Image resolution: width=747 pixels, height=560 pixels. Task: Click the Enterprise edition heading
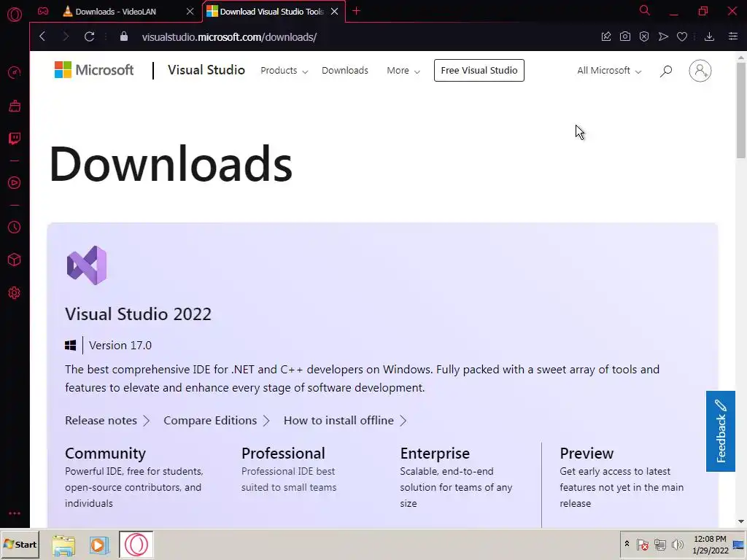coord(435,454)
